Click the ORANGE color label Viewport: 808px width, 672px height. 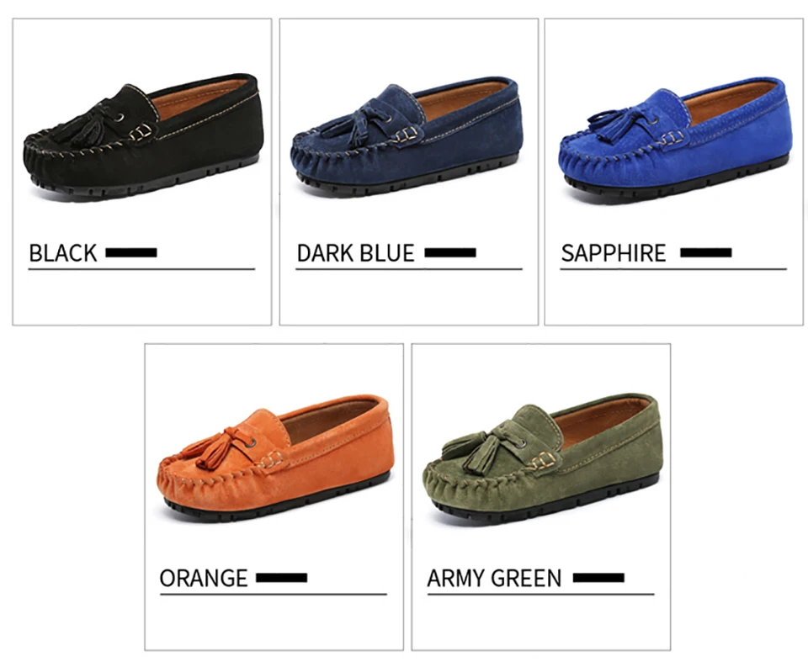click(x=204, y=579)
